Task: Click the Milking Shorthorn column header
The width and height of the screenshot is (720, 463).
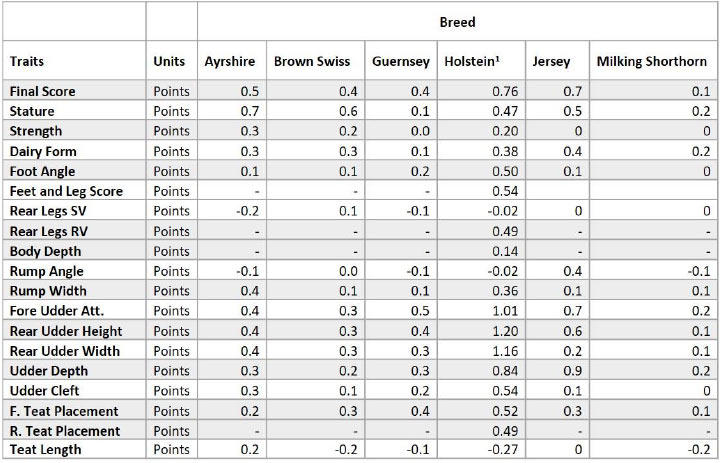Action: coord(652,62)
